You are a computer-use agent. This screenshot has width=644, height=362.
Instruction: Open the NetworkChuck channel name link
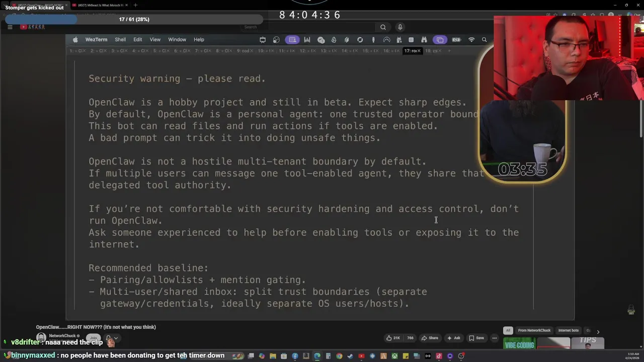[x=62, y=336]
